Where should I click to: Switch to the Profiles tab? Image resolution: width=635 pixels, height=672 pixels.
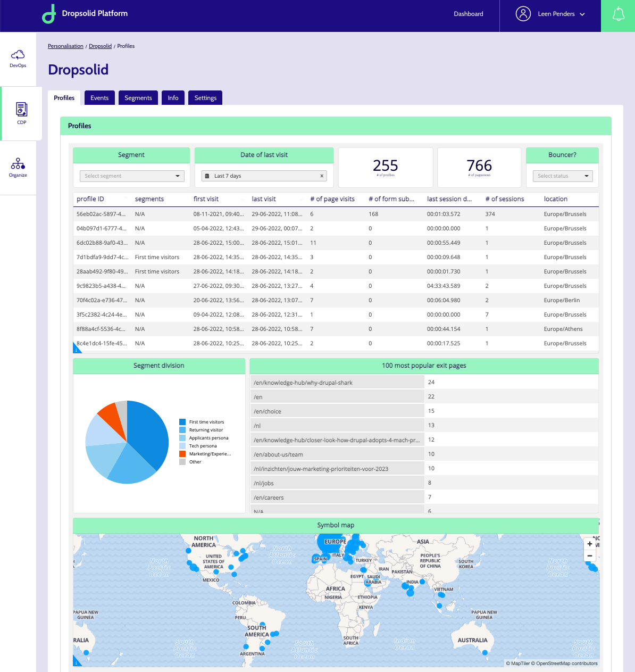(64, 98)
